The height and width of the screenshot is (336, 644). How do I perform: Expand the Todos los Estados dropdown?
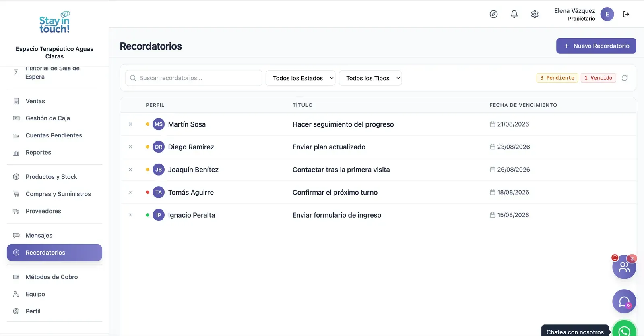[x=301, y=78]
